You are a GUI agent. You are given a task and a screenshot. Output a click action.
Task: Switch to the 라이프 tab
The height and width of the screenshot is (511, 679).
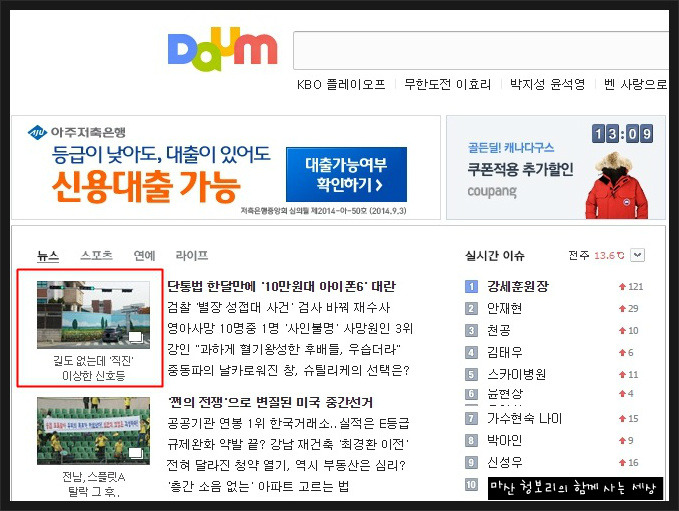pyautogui.click(x=192, y=256)
